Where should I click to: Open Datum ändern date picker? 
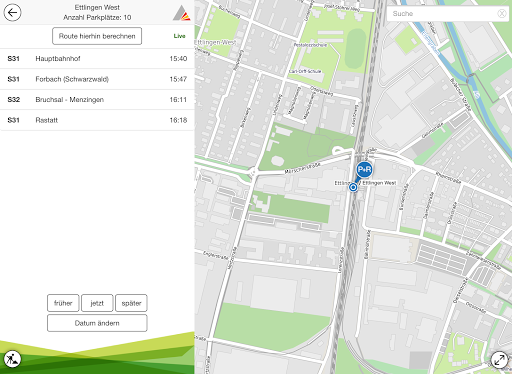coord(97,323)
